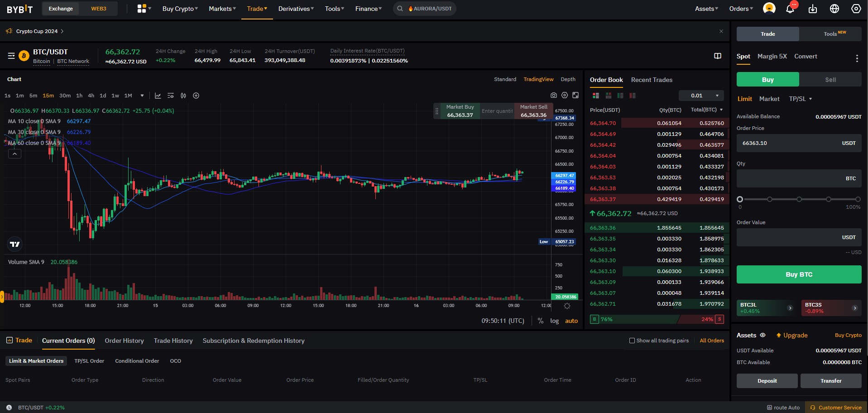This screenshot has height=413, width=868.
Task: Click the Transfer button
Action: coord(830,380)
